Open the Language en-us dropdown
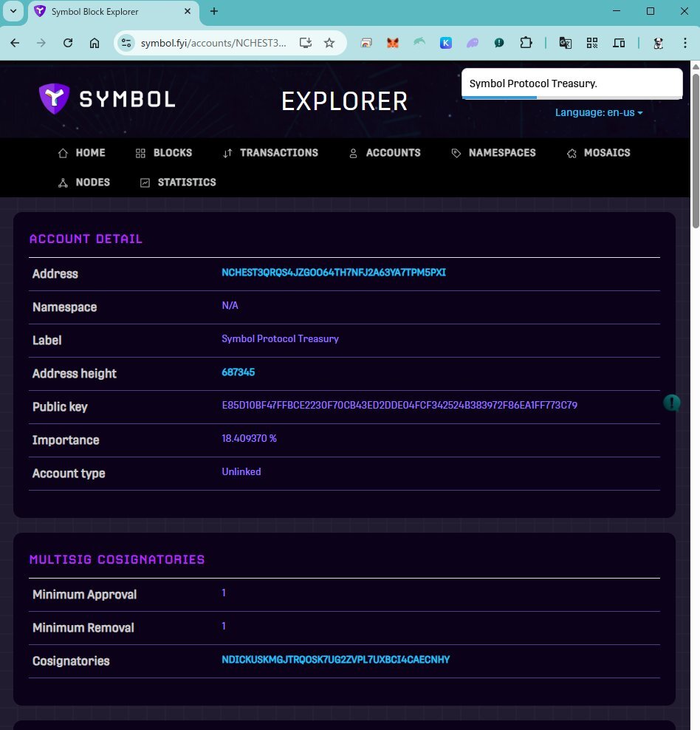Screen dimensions: 700x730 coord(599,112)
